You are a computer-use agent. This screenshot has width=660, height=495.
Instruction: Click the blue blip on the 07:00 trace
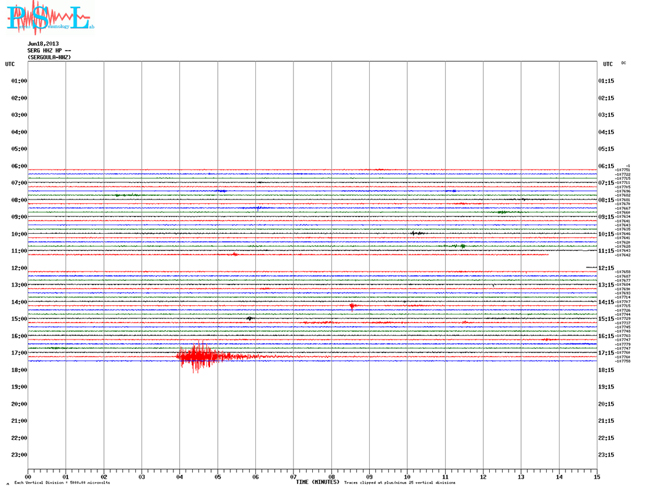click(221, 190)
